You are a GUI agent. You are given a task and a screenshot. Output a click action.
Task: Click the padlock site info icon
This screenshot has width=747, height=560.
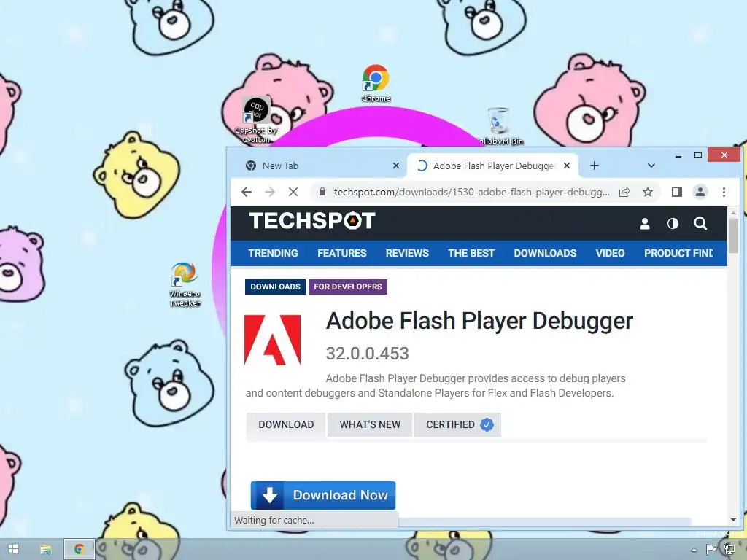(x=322, y=192)
